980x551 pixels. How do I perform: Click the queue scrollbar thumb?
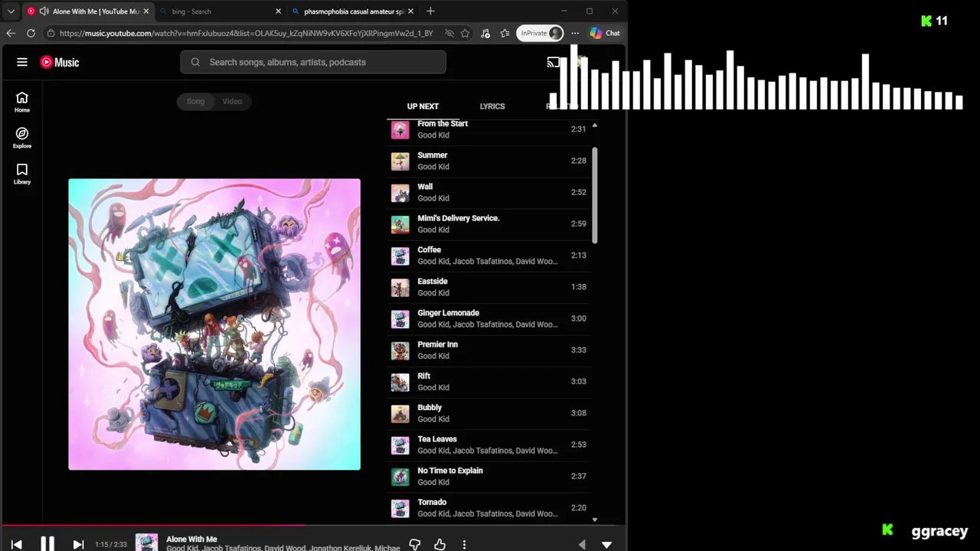point(595,195)
